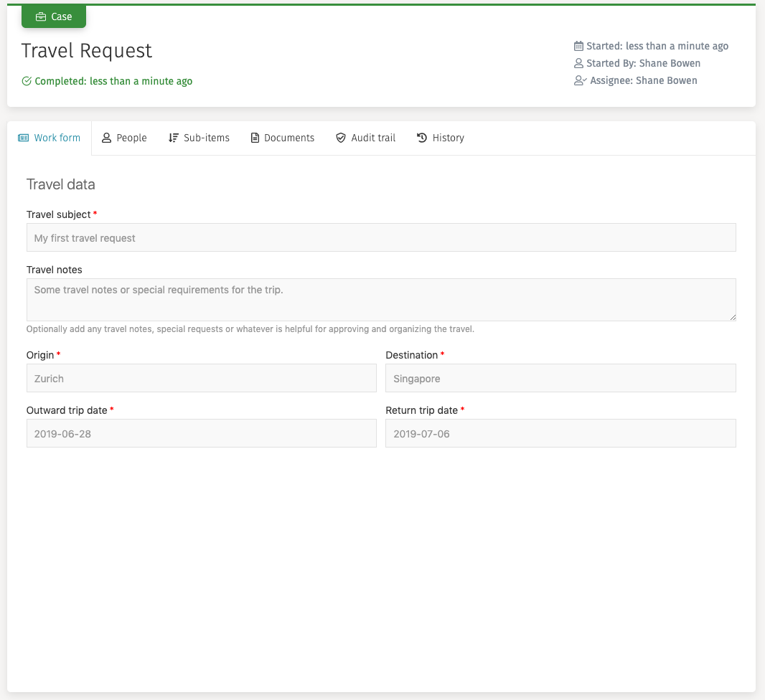This screenshot has width=765, height=700.
Task: Click the Travel subject input field
Action: [x=381, y=237]
